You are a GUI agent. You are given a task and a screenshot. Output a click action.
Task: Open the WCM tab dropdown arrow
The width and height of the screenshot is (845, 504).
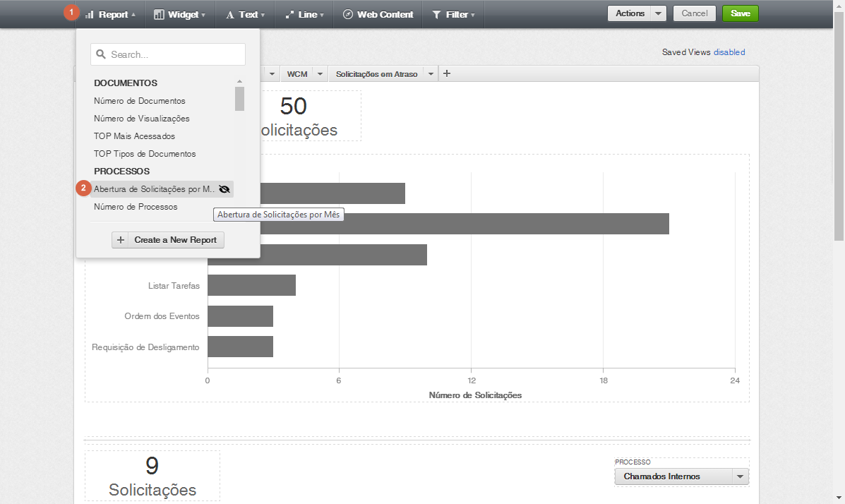(320, 74)
